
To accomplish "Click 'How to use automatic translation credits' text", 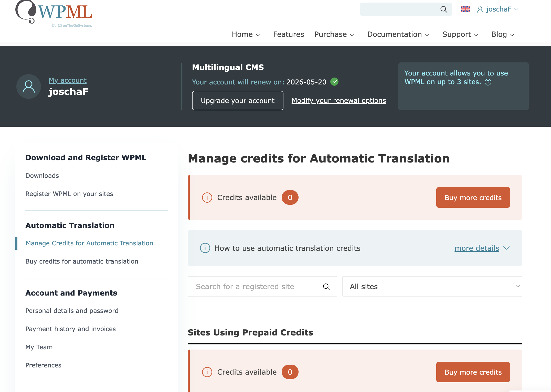I will 287,248.
